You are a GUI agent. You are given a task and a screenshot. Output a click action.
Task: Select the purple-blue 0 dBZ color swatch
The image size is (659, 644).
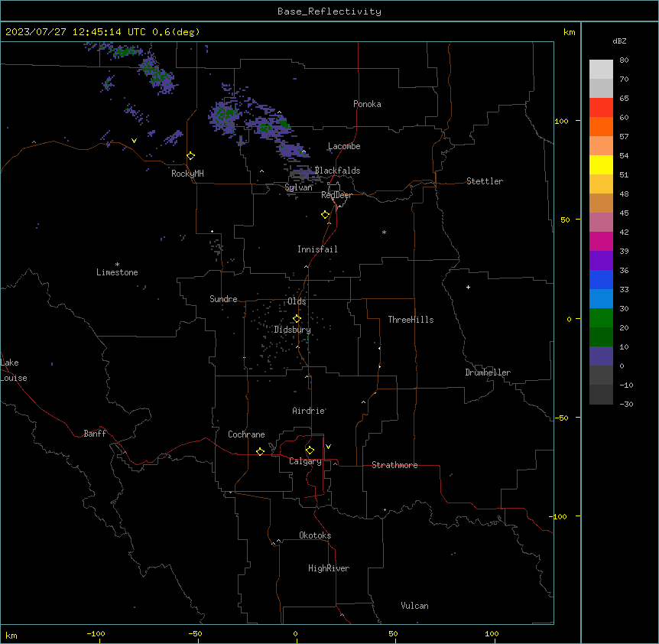pyautogui.click(x=601, y=356)
